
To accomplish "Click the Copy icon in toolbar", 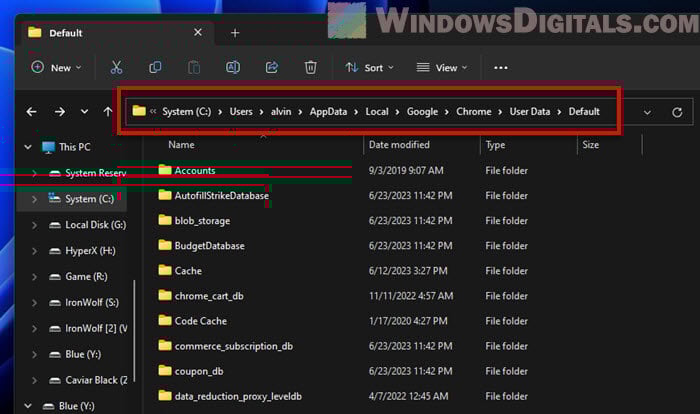I will coord(155,67).
